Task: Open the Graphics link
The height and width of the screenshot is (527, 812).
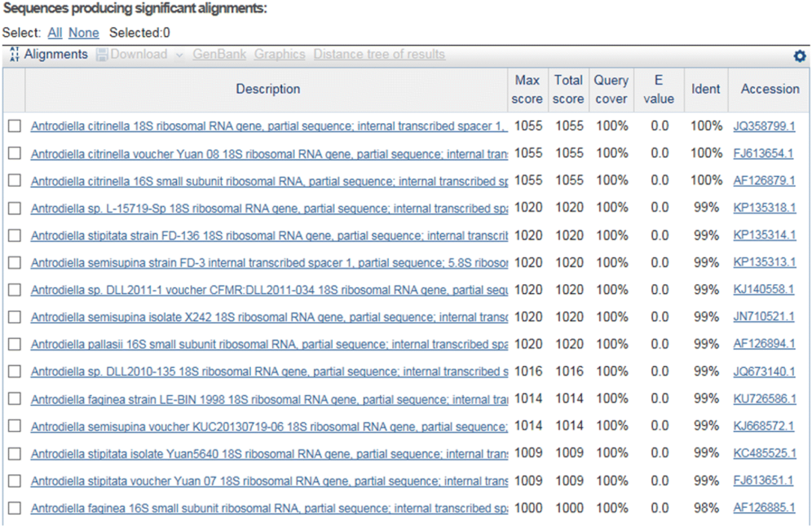Action: tap(279, 54)
